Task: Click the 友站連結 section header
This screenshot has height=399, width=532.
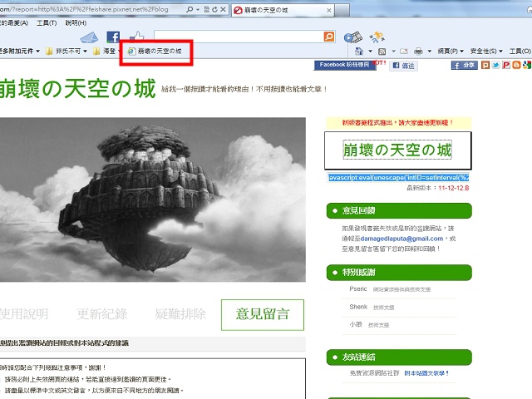Action: click(399, 357)
